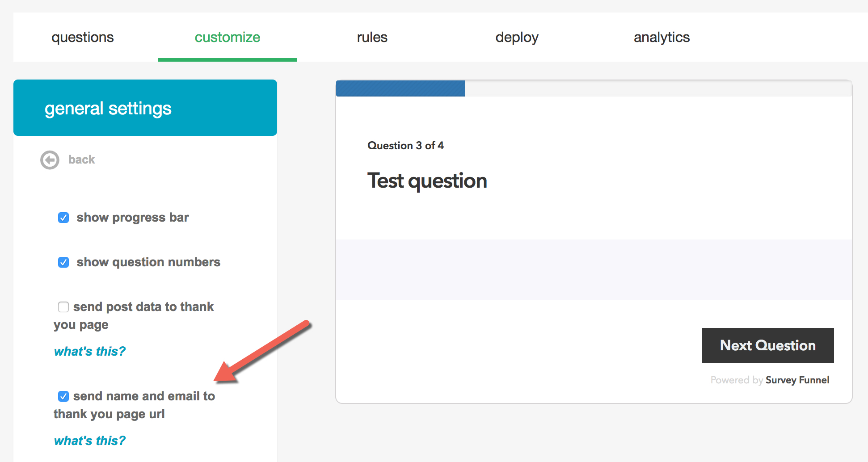Click the Question 3 of 4 label
Image resolution: width=868 pixels, height=462 pixels.
pos(405,146)
